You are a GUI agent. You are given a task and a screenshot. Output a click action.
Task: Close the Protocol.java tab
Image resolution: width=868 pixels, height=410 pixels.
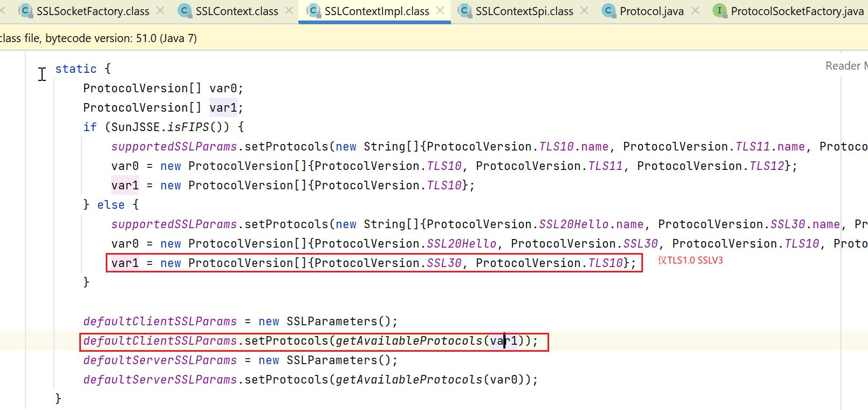[695, 10]
